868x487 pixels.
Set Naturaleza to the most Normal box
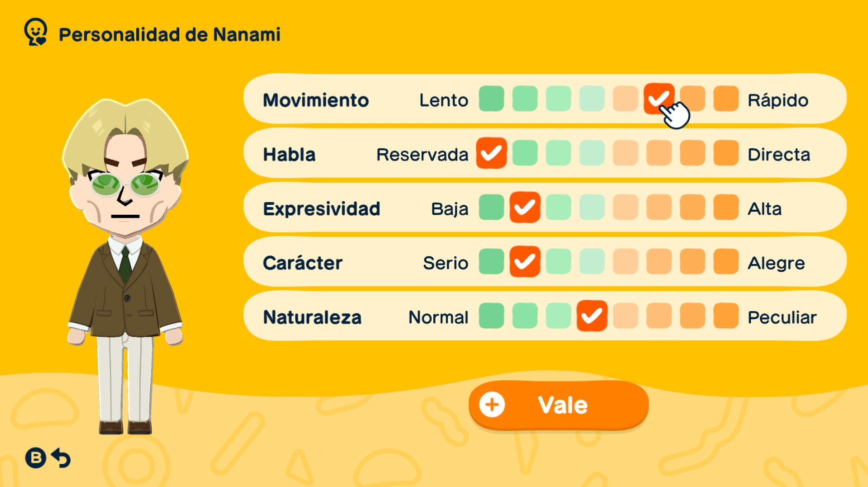491,316
